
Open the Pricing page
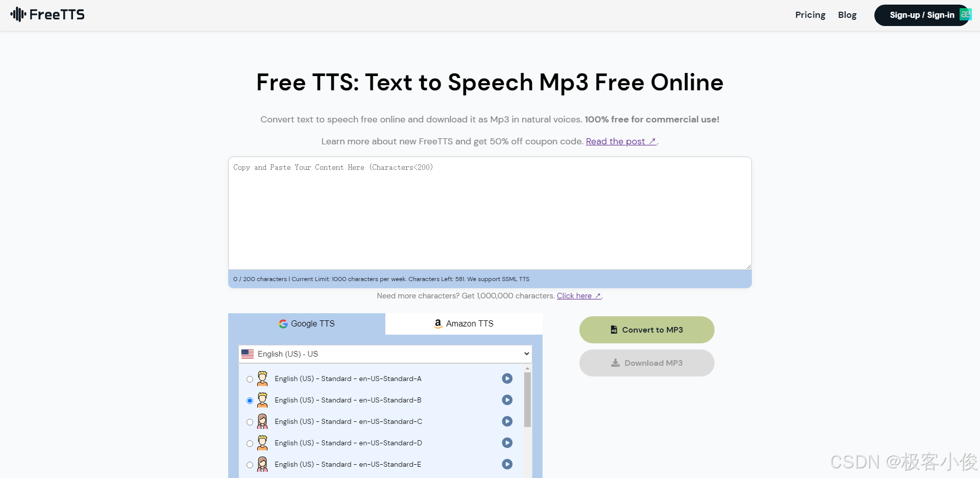810,15
